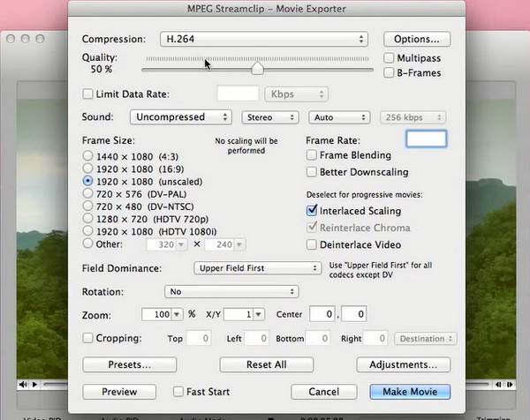Toggle the Reinterlace Chroma checkbox
The image size is (530, 420).
point(311,228)
